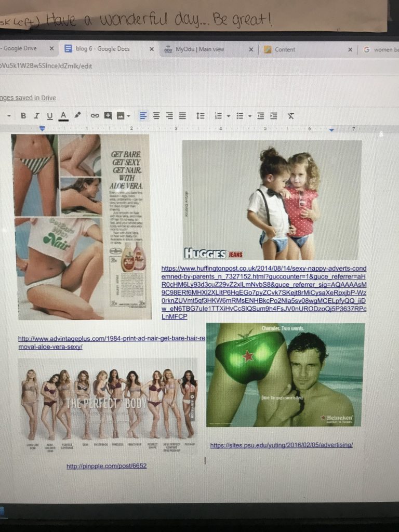Select the Huggies Jeans ad image
This screenshot has height=532, width=399.
(x=271, y=200)
